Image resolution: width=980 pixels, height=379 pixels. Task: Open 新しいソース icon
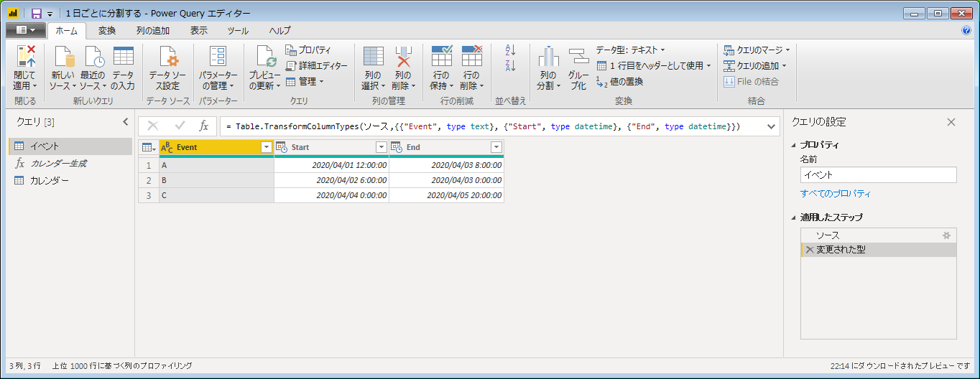(63, 56)
